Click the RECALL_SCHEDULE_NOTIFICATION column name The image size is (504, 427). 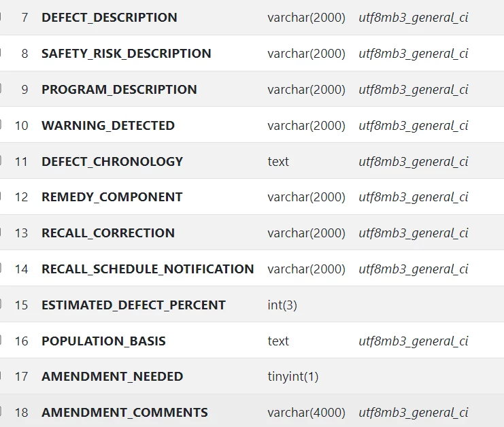click(x=148, y=269)
